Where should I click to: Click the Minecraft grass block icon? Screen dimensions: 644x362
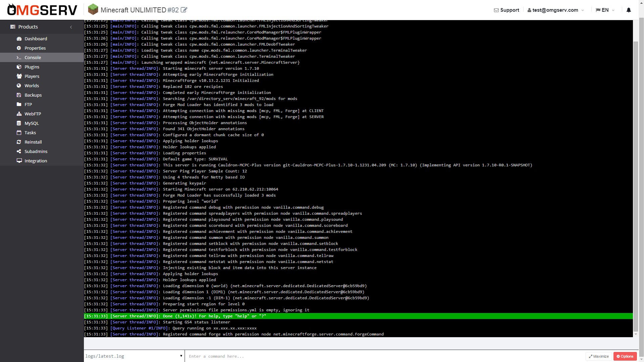pyautogui.click(x=93, y=9)
